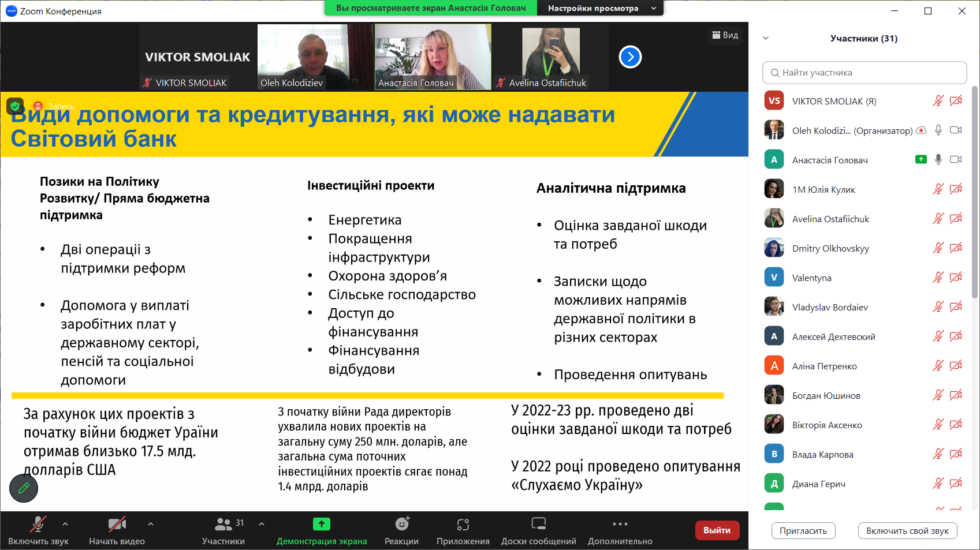Expand audio options arrow next to mute

coord(65,524)
